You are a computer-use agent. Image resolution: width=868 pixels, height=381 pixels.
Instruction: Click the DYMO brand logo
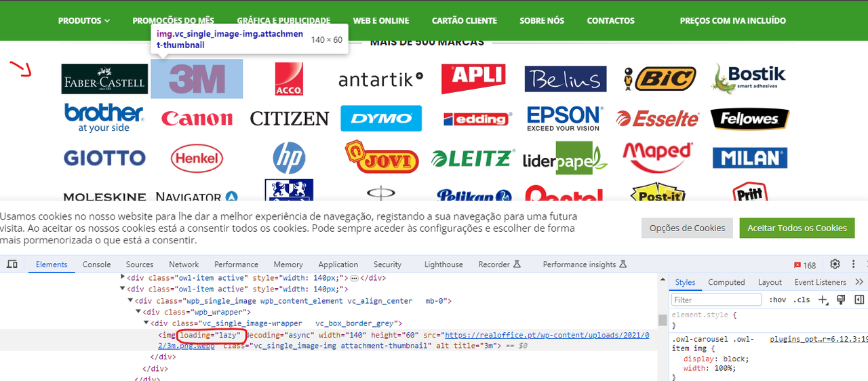coord(381,118)
